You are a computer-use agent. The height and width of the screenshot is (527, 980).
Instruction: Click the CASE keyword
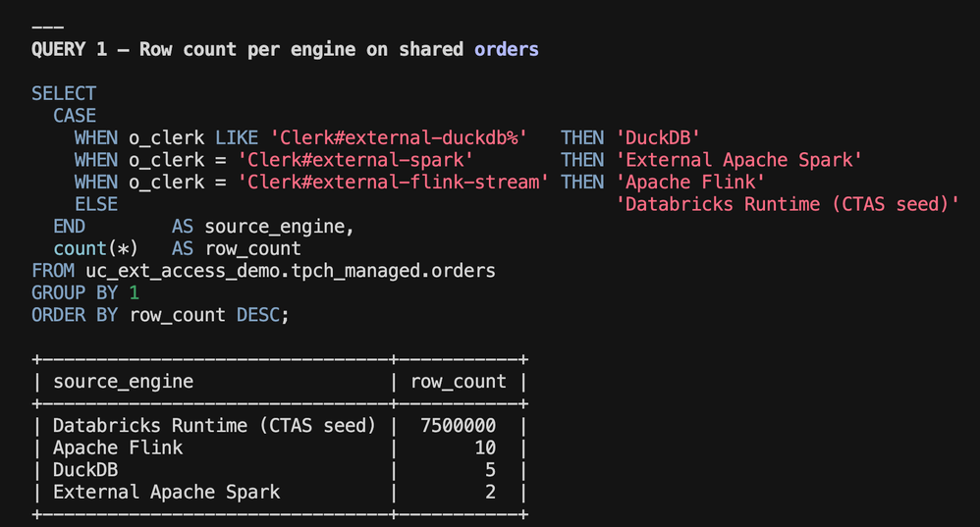(x=75, y=116)
